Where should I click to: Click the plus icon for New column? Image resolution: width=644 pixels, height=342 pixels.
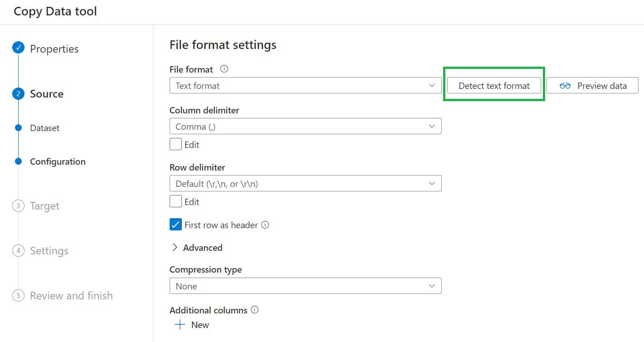(180, 325)
